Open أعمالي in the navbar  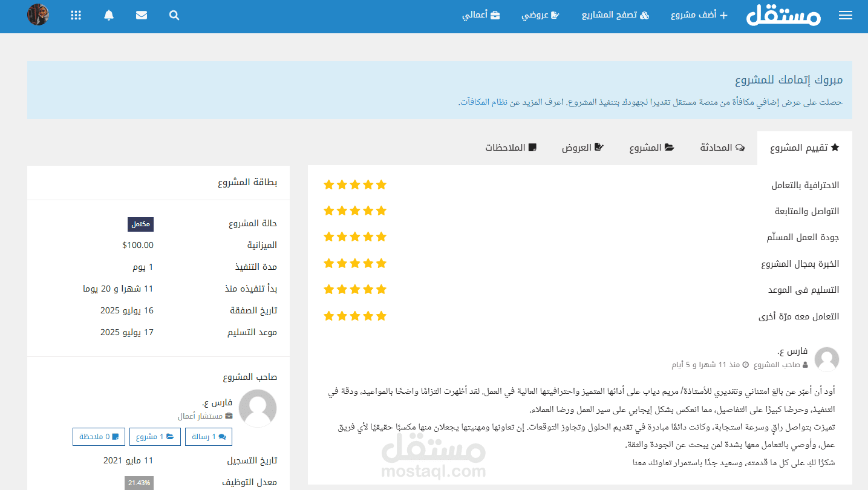click(x=481, y=15)
